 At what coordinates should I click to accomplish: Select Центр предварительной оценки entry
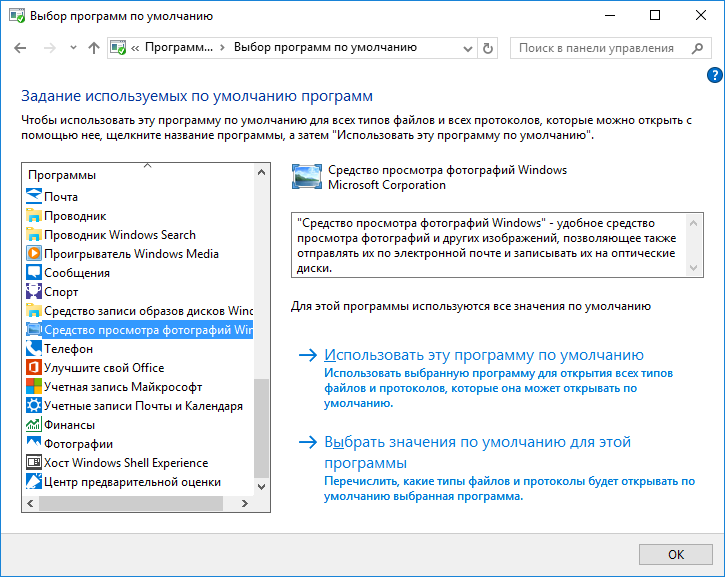pos(132,481)
